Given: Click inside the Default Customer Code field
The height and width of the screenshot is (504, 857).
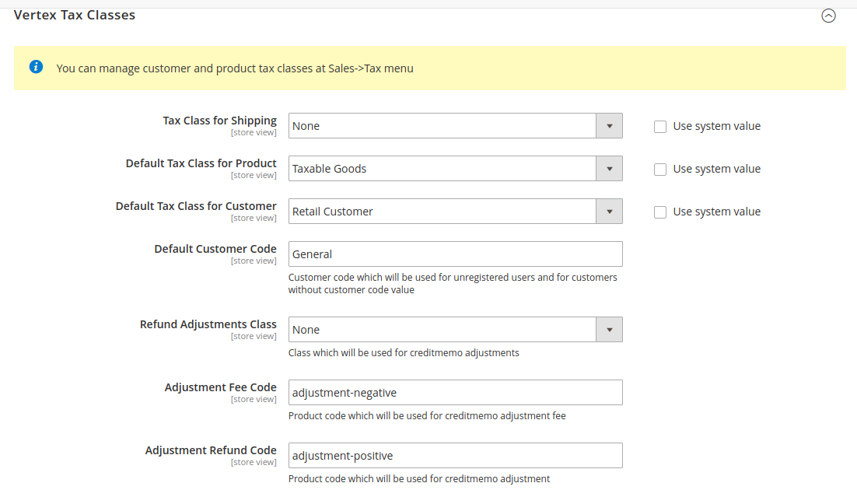Looking at the screenshot, I should click(x=455, y=254).
